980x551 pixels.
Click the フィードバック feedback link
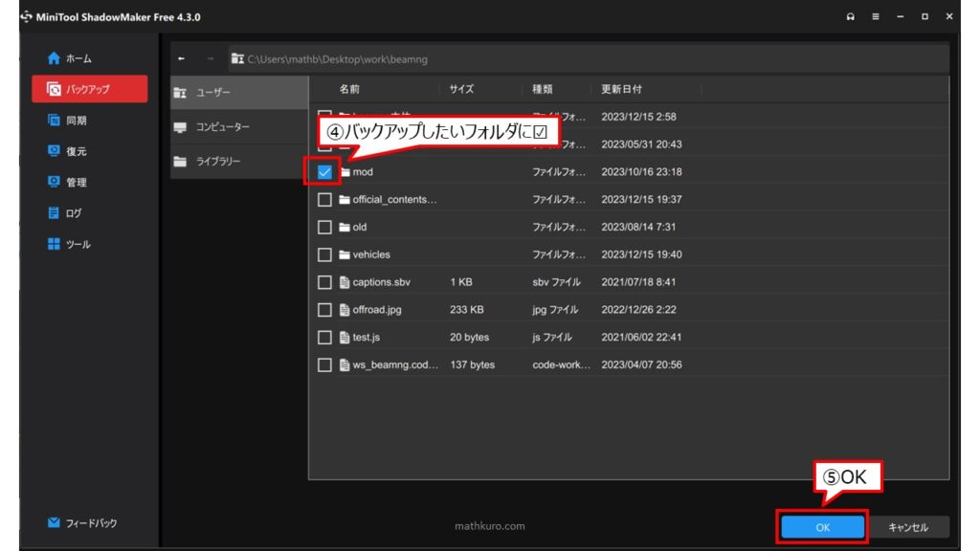[82, 523]
